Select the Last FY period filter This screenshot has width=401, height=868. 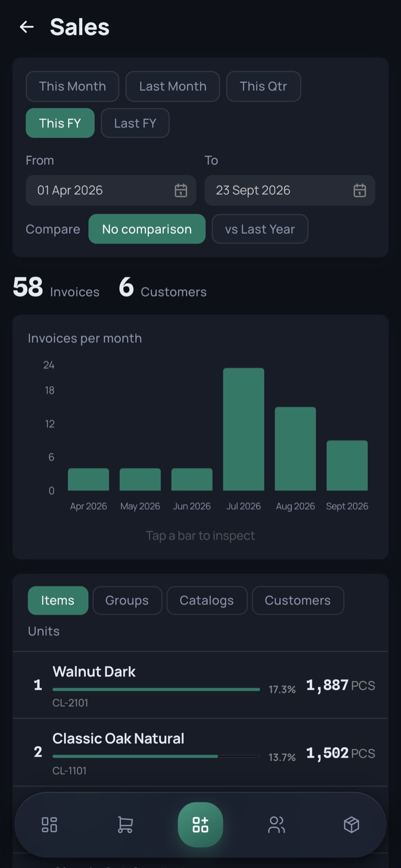click(135, 123)
